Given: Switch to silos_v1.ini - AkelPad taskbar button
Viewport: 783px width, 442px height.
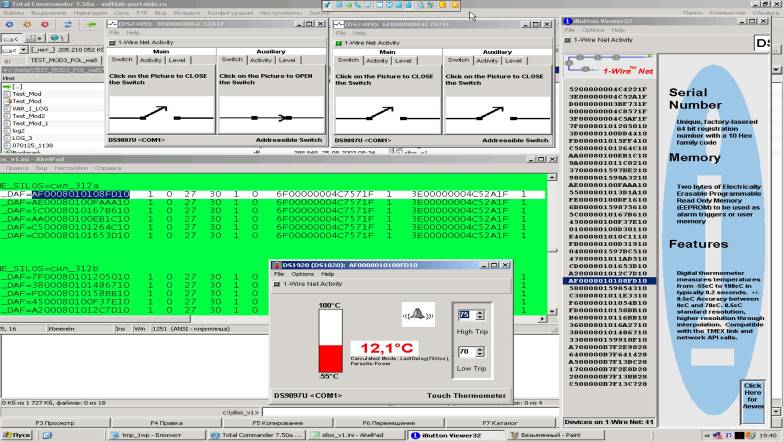Looking at the screenshot, I should click(355, 436).
